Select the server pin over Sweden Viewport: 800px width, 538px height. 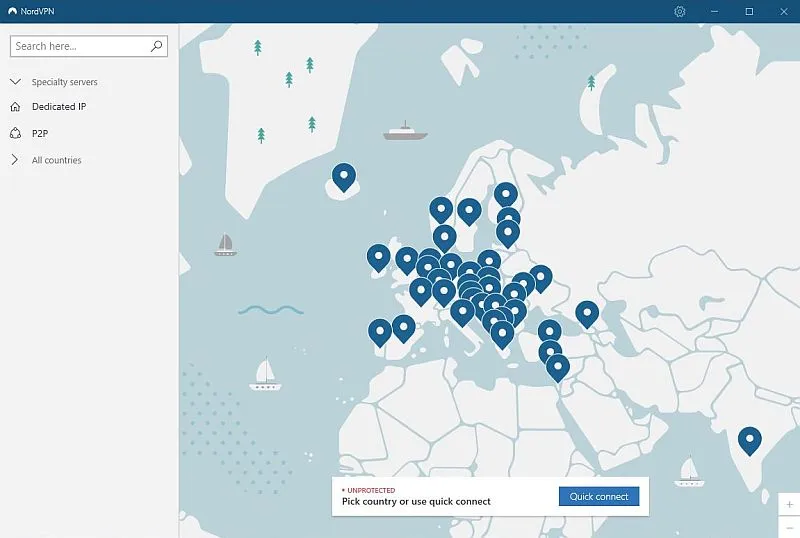469,212
